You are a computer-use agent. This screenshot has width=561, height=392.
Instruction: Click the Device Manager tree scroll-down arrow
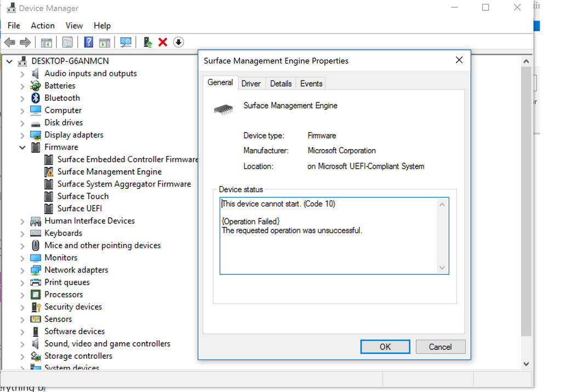(526, 364)
